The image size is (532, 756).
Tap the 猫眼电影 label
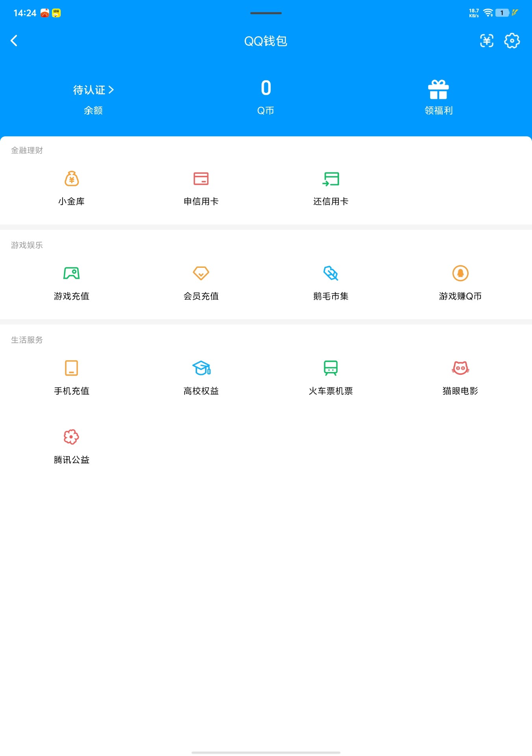(460, 391)
